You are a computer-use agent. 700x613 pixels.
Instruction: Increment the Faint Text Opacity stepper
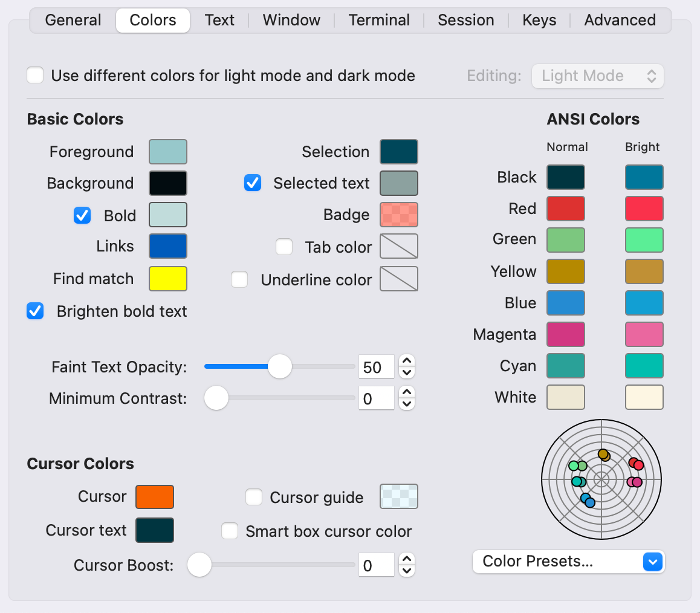pyautogui.click(x=407, y=361)
